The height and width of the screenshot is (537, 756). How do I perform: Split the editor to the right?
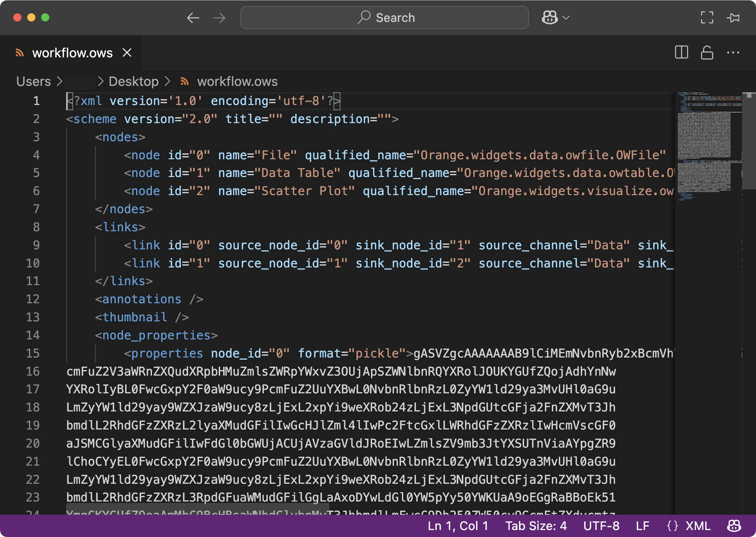[681, 53]
